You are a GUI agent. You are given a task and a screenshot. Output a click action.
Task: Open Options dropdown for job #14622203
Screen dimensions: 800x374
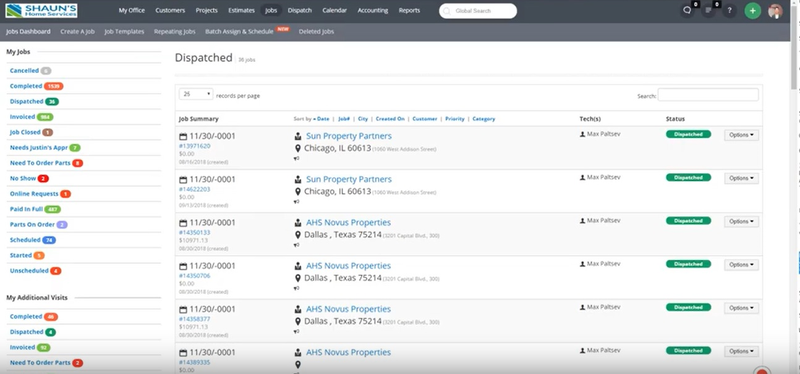pyautogui.click(x=741, y=179)
